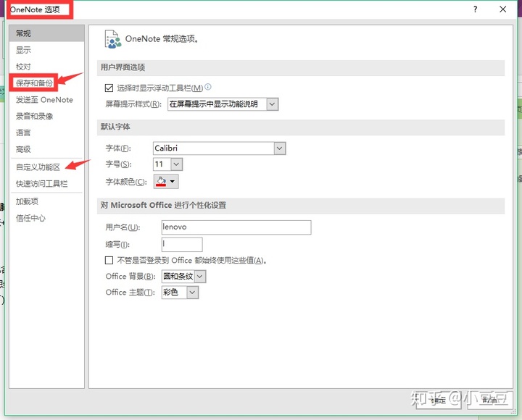Click the help question mark button
The image size is (522, 420).
click(x=475, y=9)
